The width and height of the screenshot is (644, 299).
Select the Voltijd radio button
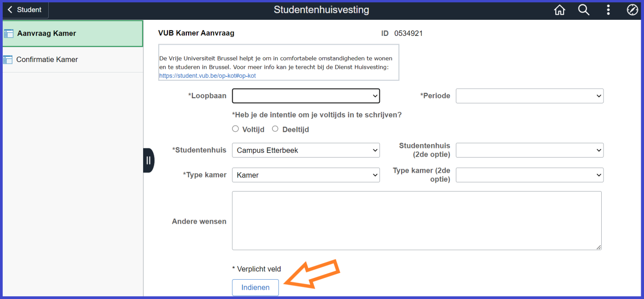(235, 129)
